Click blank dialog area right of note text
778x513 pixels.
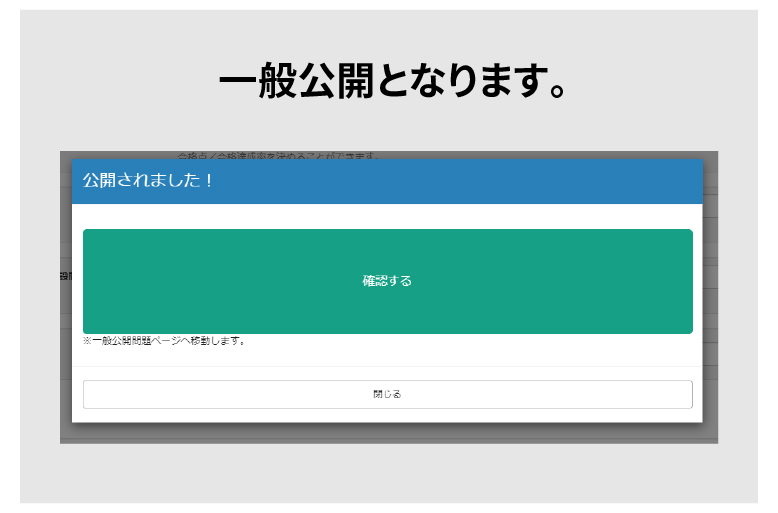pos(500,342)
